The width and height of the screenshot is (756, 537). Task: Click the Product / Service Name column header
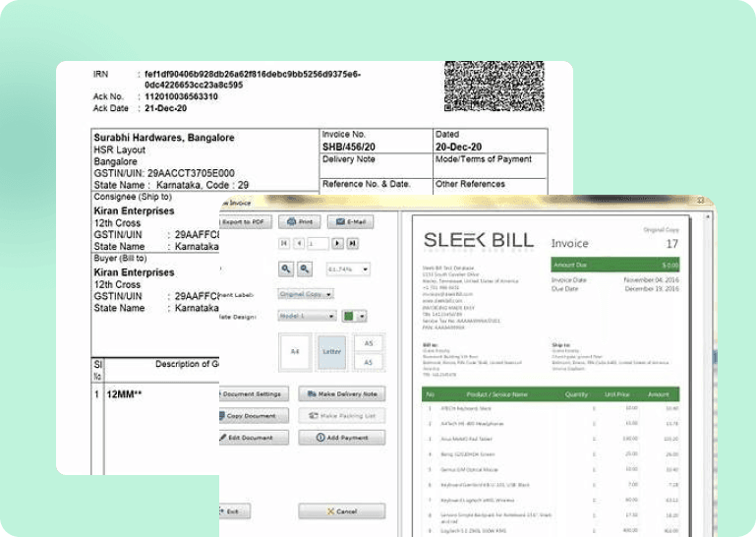click(x=496, y=394)
